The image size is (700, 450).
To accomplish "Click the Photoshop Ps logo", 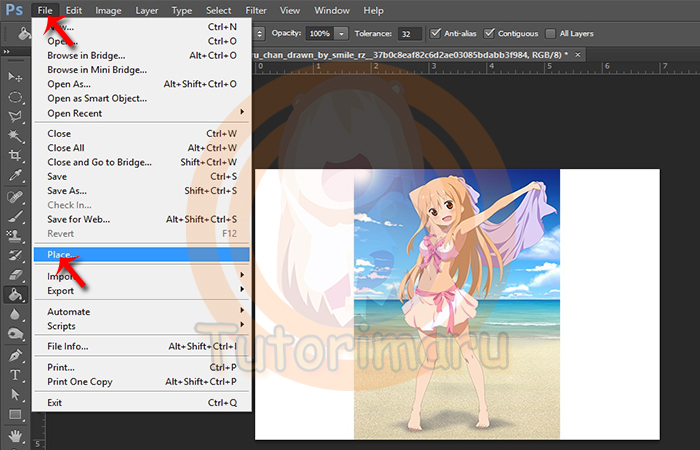I will 14,10.
